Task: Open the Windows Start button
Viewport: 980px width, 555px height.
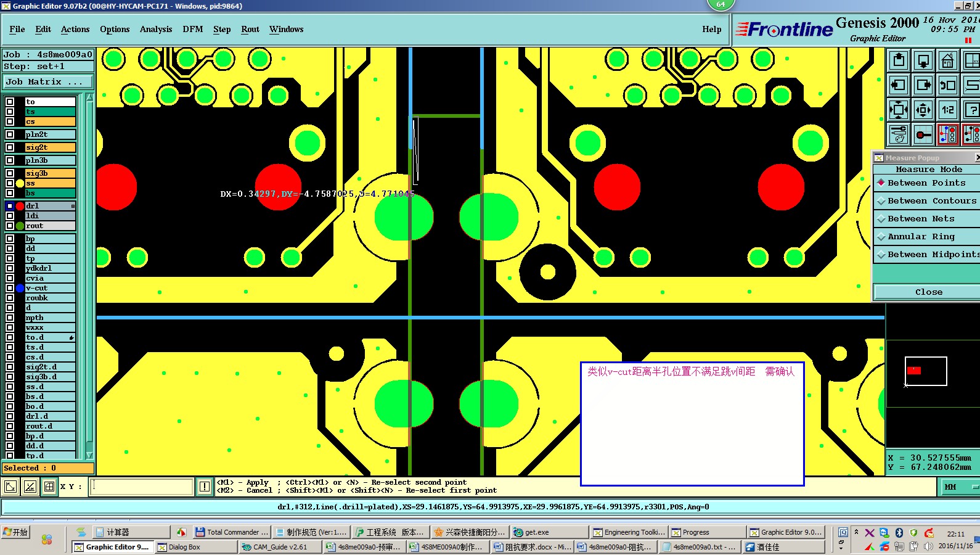Action: tap(15, 532)
